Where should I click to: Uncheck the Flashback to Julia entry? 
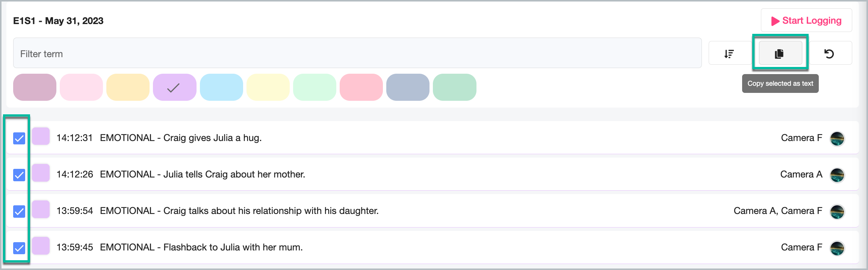pyautogui.click(x=19, y=248)
